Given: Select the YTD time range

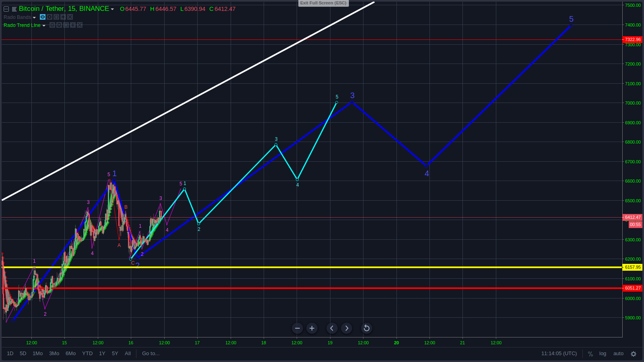Looking at the screenshot, I should 87,354.
